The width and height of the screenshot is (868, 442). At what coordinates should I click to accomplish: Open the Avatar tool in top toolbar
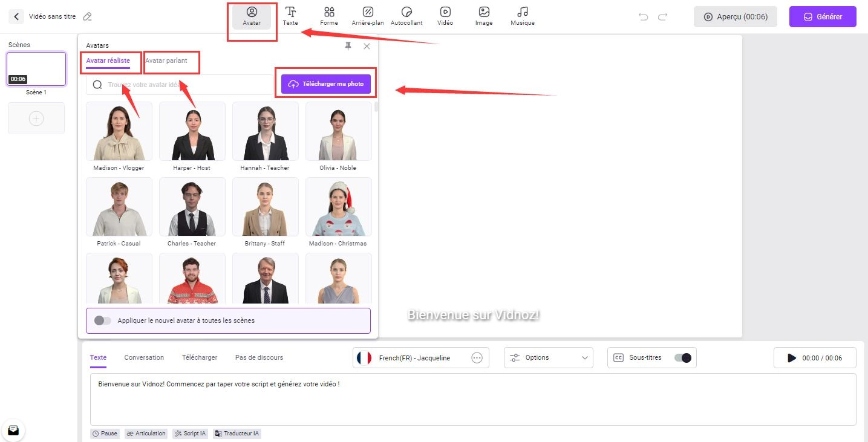[x=252, y=16]
